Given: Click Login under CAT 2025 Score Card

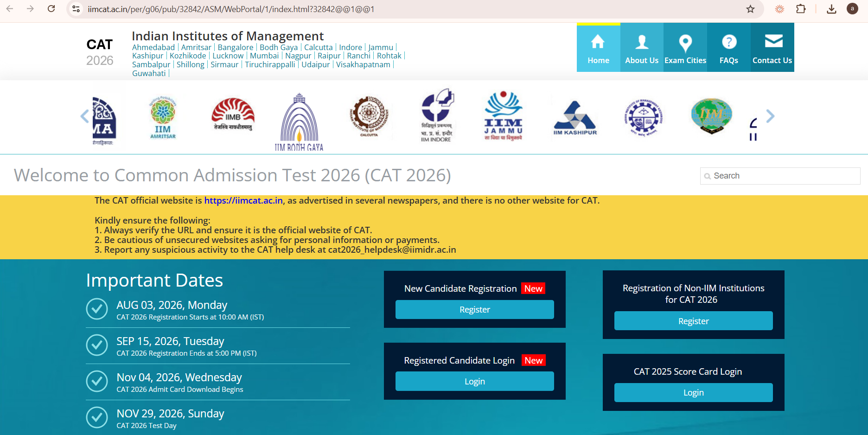Looking at the screenshot, I should point(693,392).
